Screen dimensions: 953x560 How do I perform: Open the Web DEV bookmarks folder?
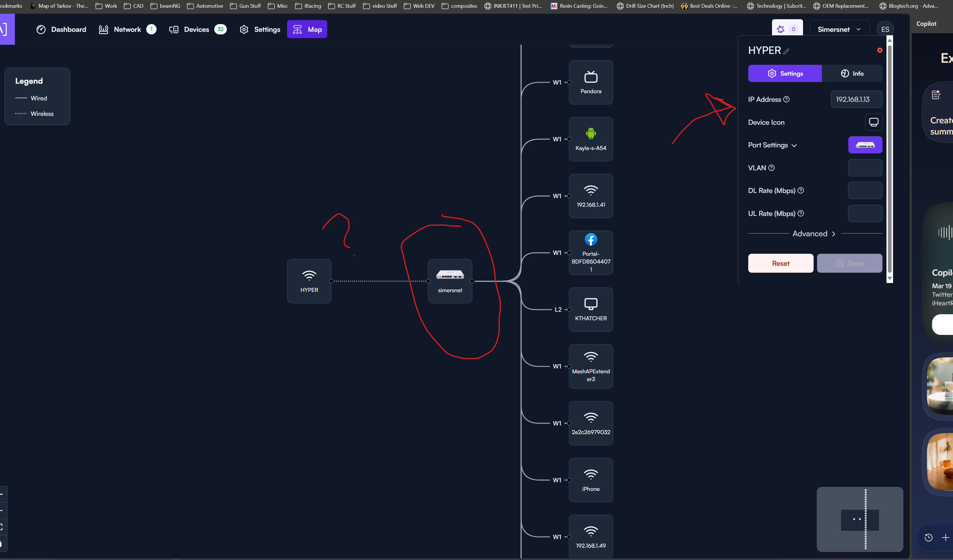point(419,6)
